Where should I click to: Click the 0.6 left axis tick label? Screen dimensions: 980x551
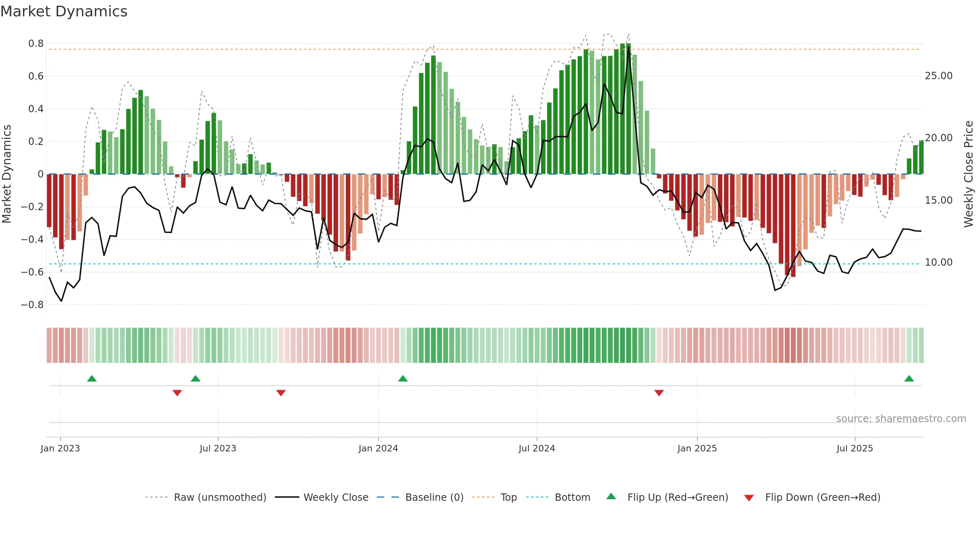pos(36,76)
